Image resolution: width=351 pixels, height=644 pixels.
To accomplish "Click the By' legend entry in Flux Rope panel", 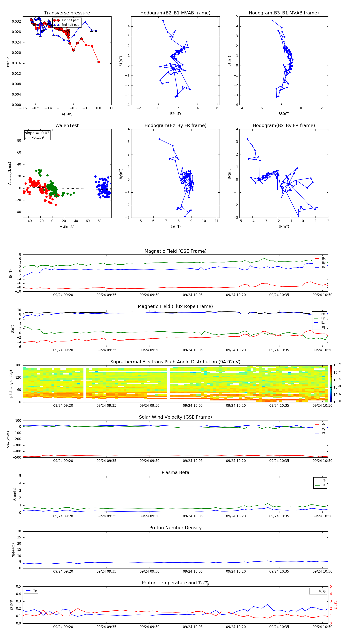I will tap(320, 318).
